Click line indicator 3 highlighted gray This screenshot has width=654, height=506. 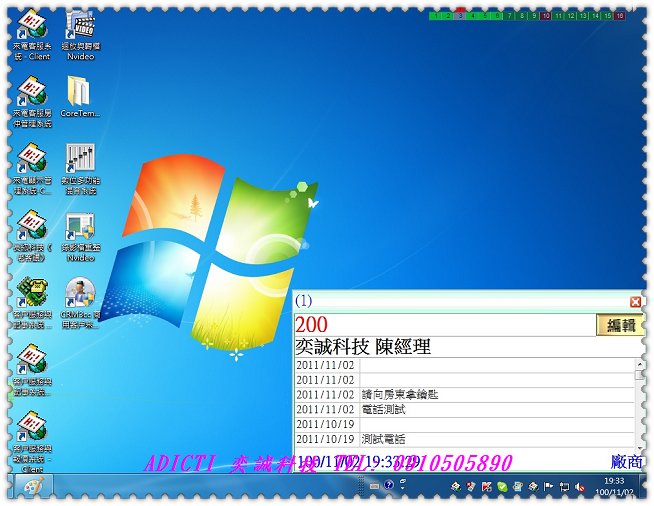coord(460,16)
